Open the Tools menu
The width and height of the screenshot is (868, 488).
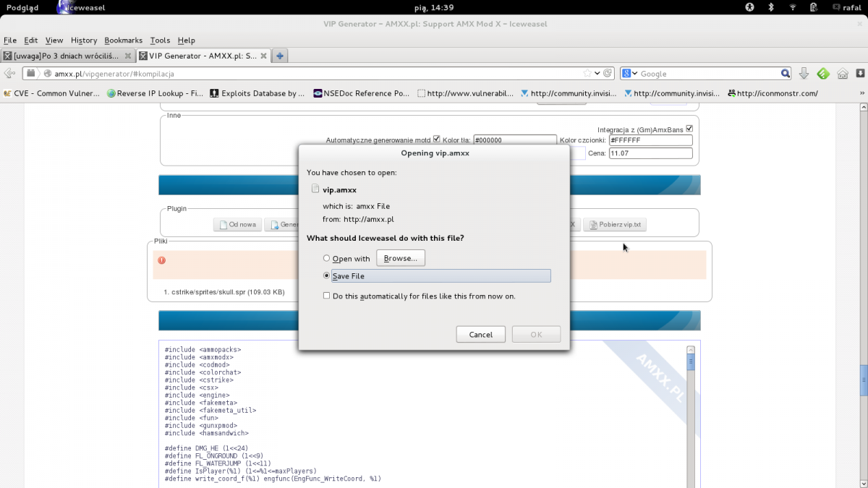coord(160,40)
